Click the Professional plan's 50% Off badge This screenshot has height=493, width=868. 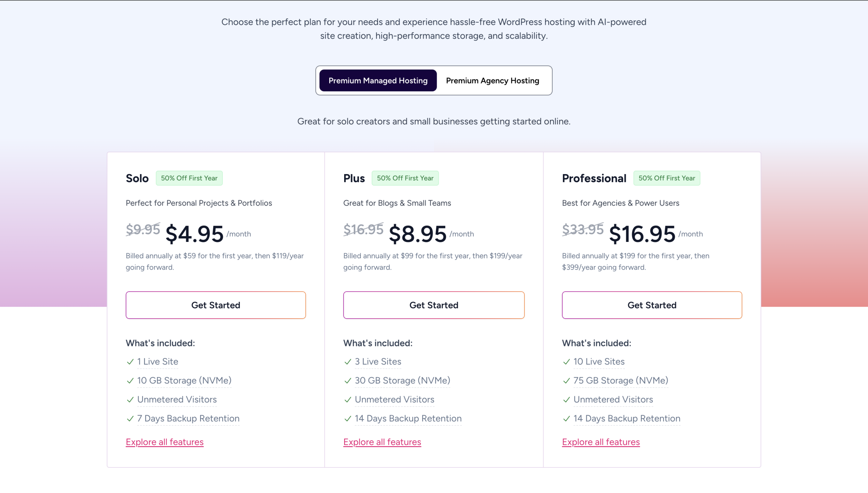(667, 178)
